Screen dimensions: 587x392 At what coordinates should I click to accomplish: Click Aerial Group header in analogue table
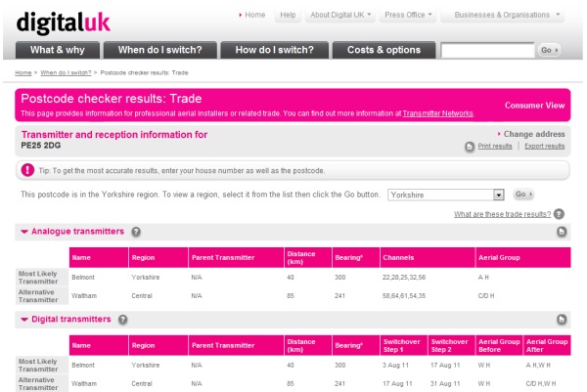point(523,258)
